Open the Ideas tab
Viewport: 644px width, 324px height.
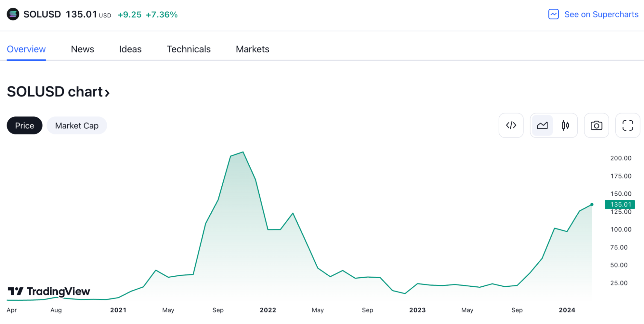(x=130, y=49)
